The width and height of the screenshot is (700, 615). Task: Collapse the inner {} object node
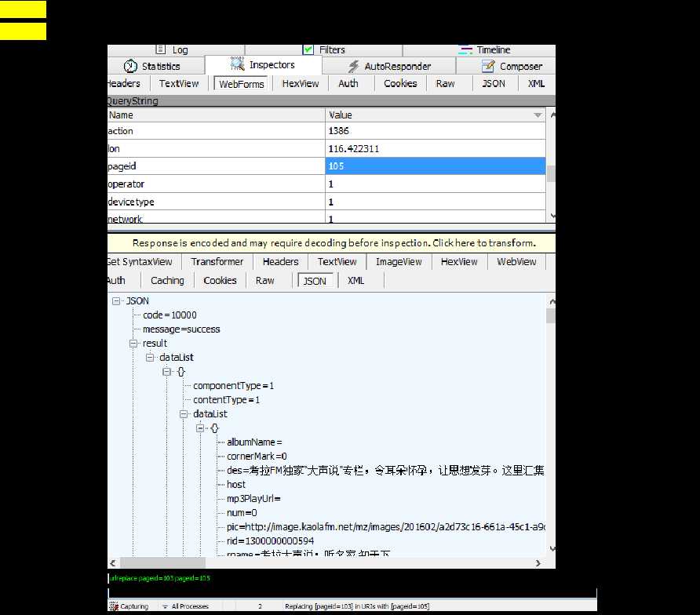click(x=200, y=428)
